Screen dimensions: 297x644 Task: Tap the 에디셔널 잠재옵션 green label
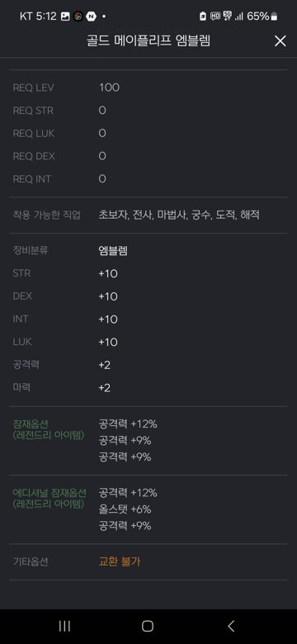click(49, 498)
